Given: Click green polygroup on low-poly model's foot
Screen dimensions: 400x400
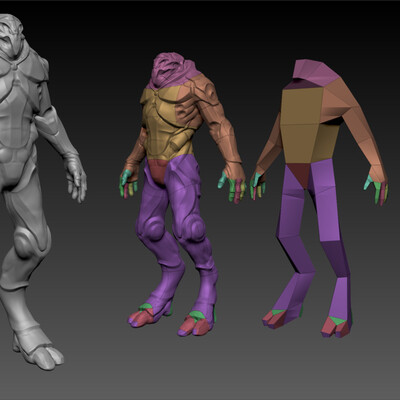Looking at the screenshot, I should pyautogui.click(x=338, y=321).
